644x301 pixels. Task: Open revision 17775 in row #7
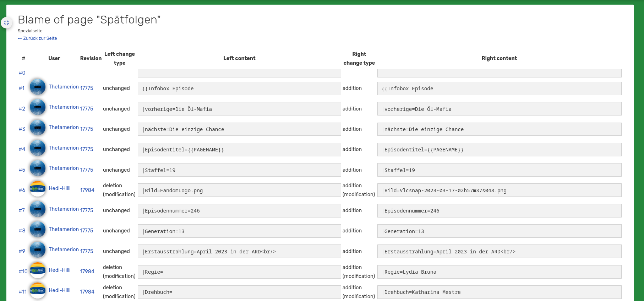click(87, 210)
